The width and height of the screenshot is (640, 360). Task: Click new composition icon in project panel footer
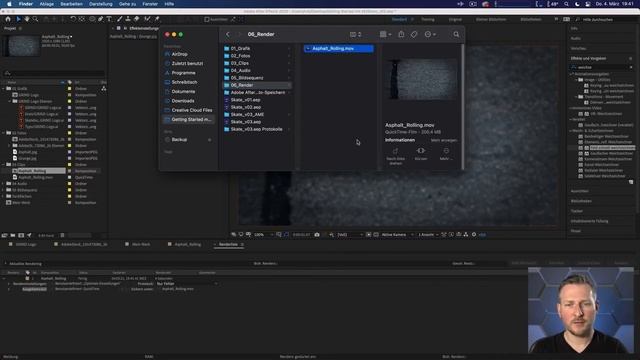pos(21,236)
